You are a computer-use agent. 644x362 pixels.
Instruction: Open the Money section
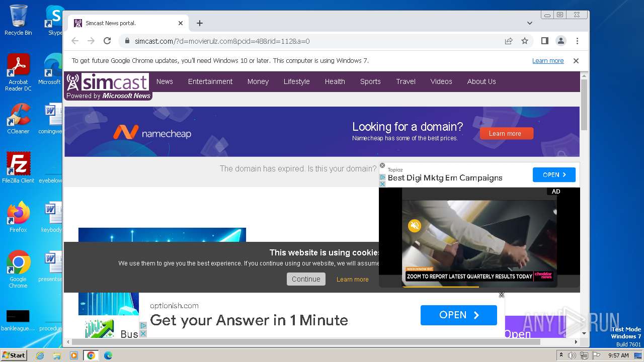pos(258,81)
